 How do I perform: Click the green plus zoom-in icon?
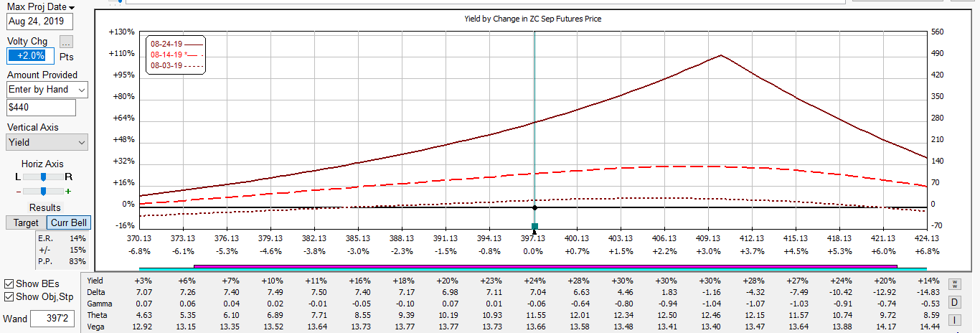pos(68,192)
